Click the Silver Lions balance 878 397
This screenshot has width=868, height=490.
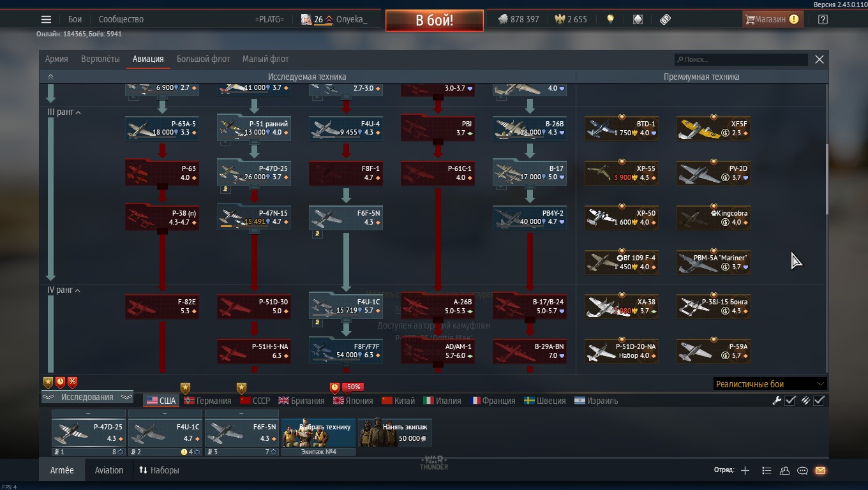click(518, 19)
